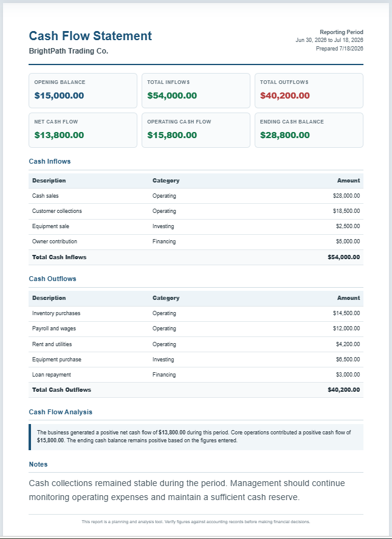Select the Financing category of Owner contribution
Screen dimensions: 392x539
[x=164, y=242]
